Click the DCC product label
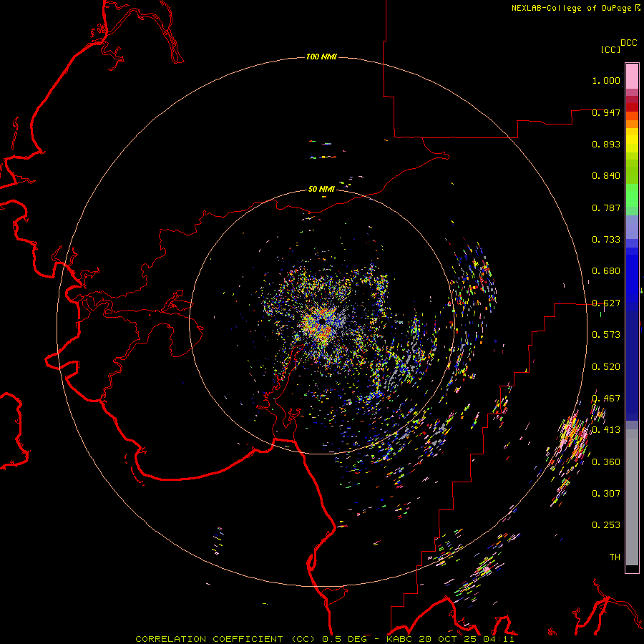644x644 pixels. (628, 43)
